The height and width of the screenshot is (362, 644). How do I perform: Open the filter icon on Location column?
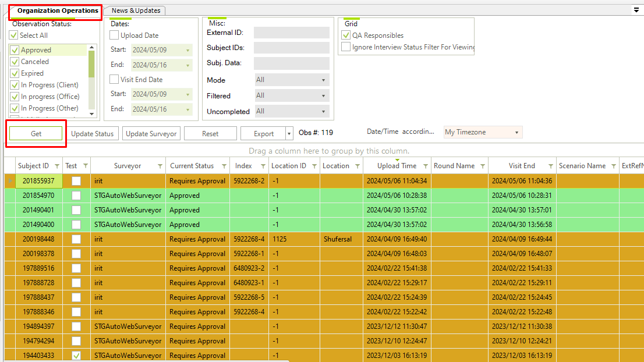[358, 166]
